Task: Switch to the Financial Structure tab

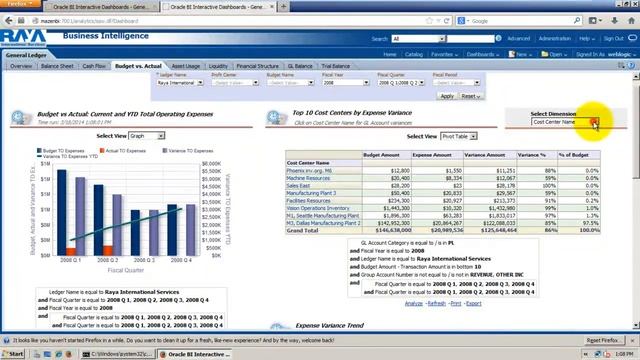Action: click(258, 66)
